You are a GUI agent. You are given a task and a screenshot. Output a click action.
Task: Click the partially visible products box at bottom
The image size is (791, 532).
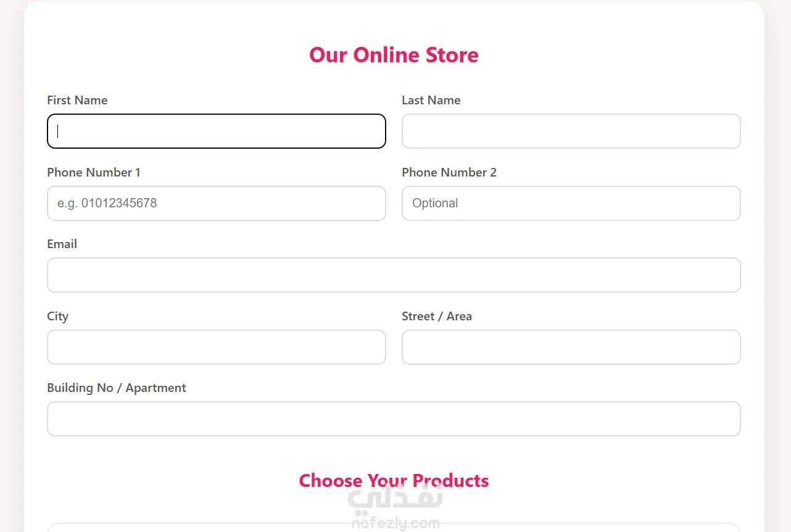394,528
